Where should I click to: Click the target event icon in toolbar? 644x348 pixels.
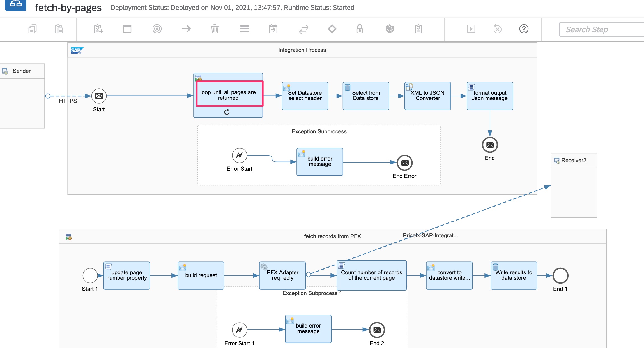pos(157,29)
